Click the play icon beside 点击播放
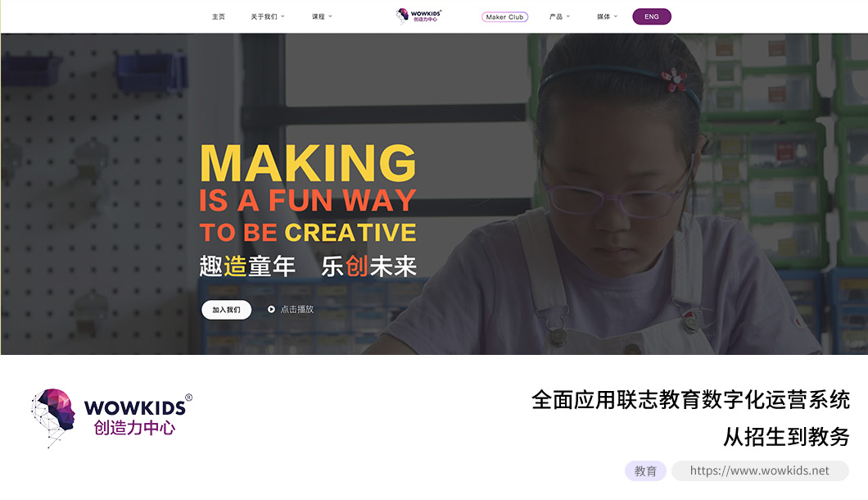Viewport: 868px width, 500px height. point(271,309)
